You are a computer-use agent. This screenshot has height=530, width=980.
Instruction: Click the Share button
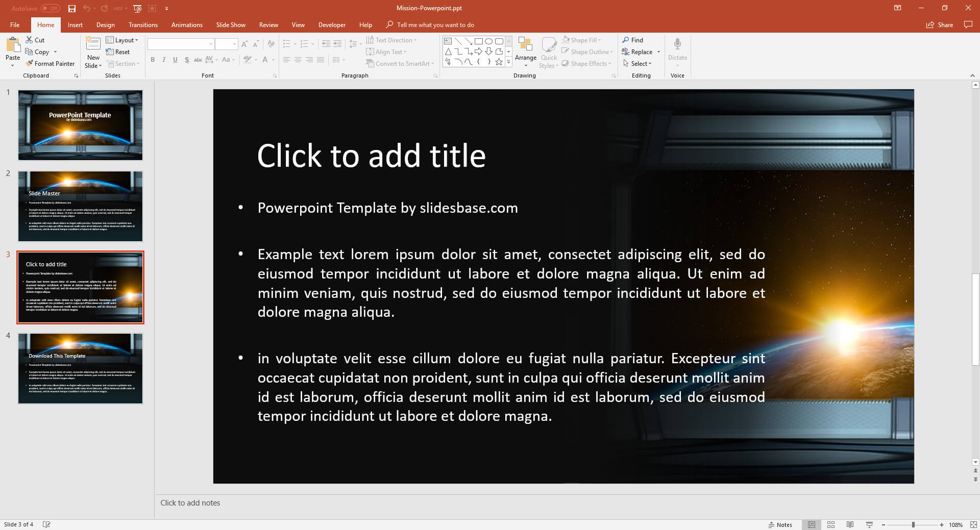pyautogui.click(x=940, y=24)
